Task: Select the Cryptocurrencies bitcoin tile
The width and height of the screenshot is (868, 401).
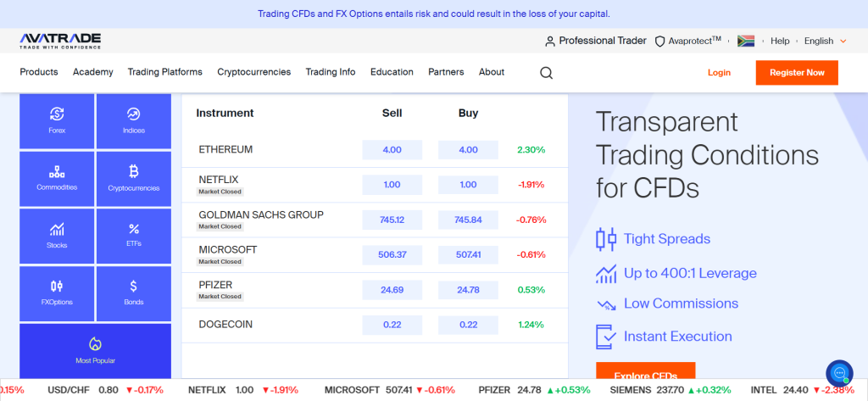Action: pos(133,178)
